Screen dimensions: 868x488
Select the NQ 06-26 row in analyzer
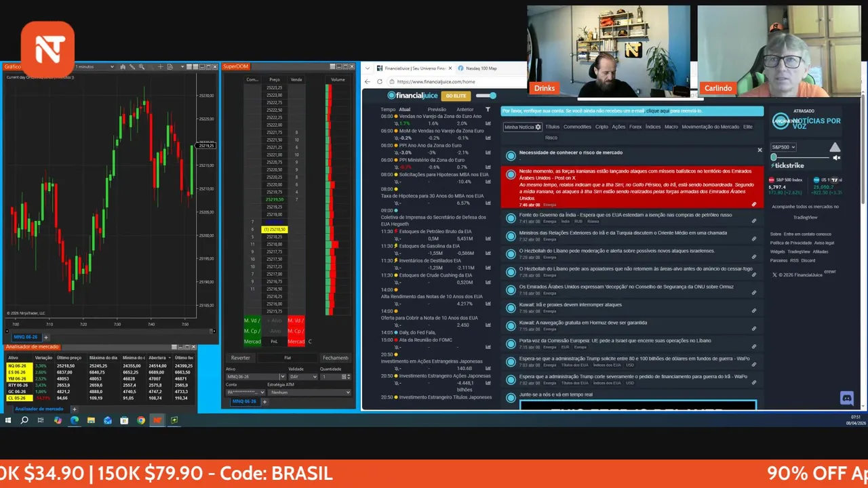[x=100, y=366]
